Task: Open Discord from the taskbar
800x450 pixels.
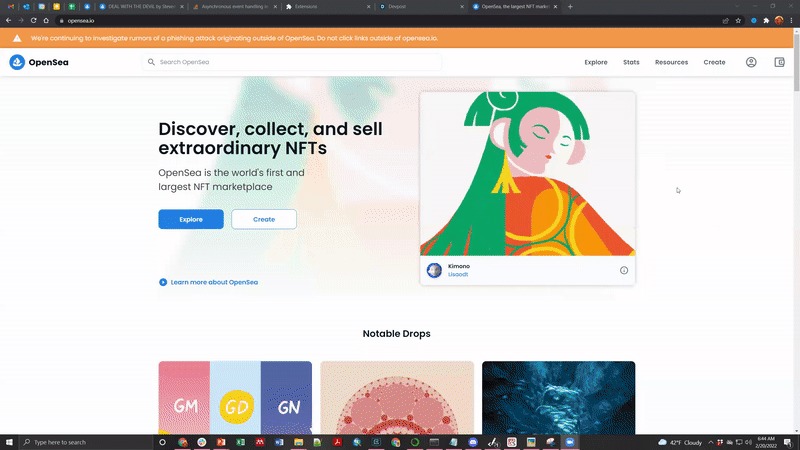Action: (473, 442)
